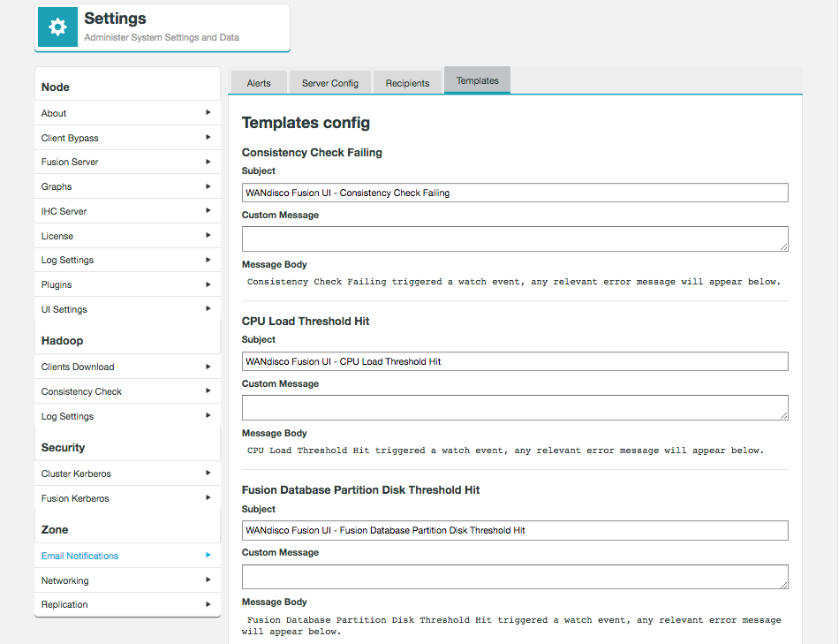Open Networking settings
Screen dimensions: 839x644
pyautogui.click(x=127, y=580)
